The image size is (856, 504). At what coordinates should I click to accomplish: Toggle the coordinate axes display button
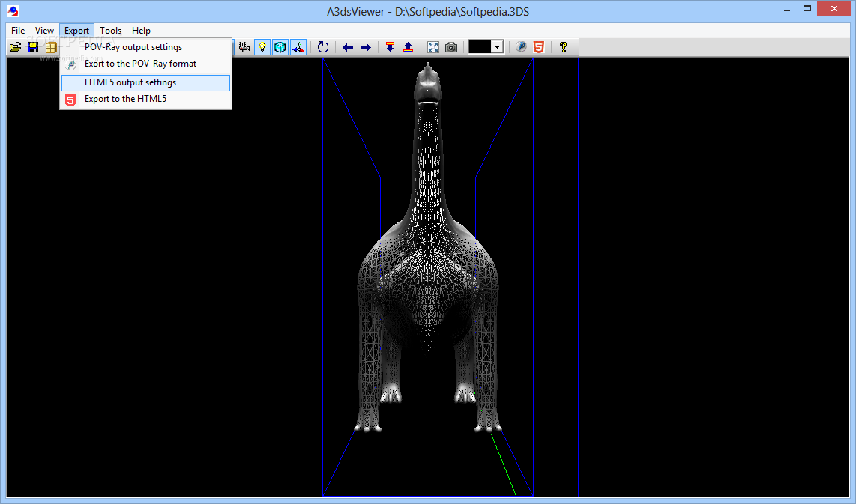coord(298,47)
